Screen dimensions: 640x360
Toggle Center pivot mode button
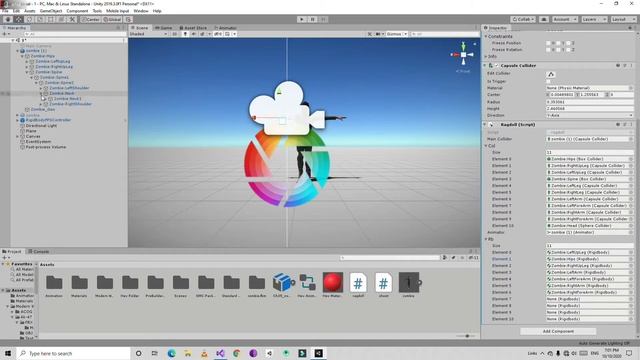[91, 19]
